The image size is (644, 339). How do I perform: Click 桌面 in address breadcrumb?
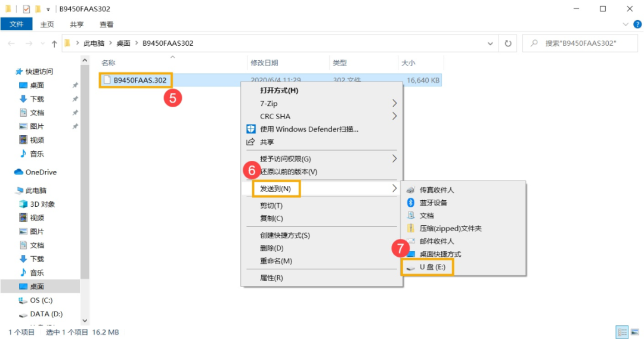pos(123,43)
